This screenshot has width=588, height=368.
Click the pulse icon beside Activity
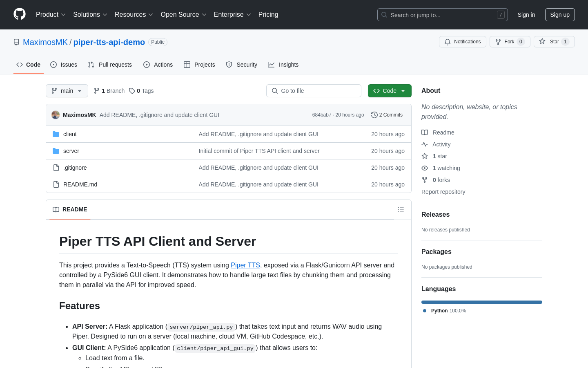tap(425, 144)
